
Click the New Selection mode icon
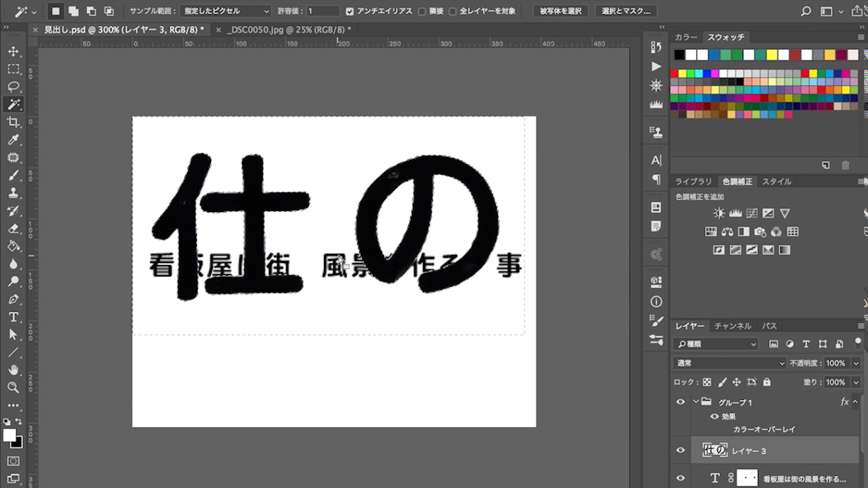56,12
